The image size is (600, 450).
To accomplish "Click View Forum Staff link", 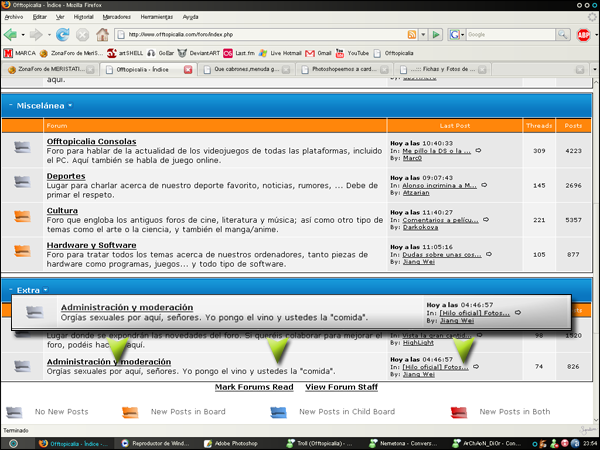I will point(341,386).
